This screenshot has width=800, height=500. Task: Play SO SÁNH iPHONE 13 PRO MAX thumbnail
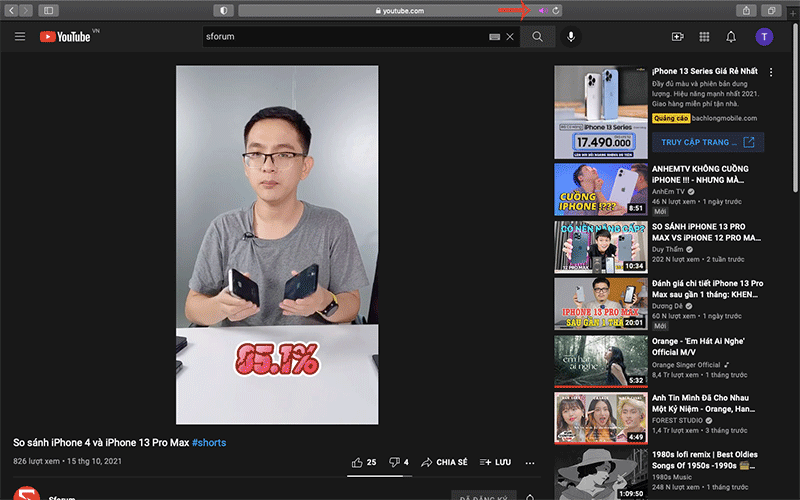pos(601,247)
